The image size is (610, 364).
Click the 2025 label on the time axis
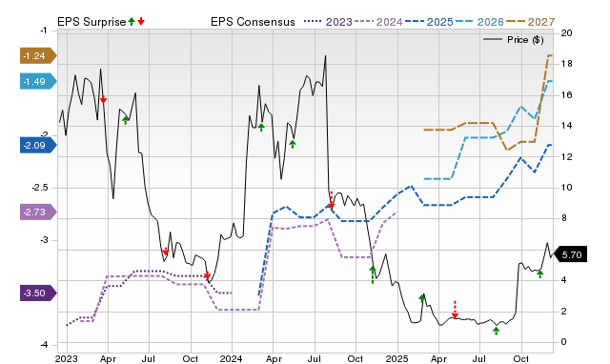pyautogui.click(x=397, y=358)
